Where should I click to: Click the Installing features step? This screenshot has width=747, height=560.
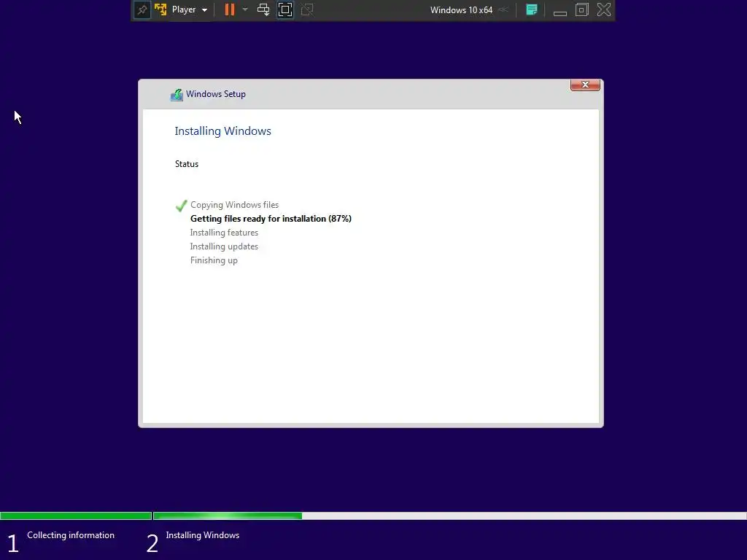click(x=224, y=233)
